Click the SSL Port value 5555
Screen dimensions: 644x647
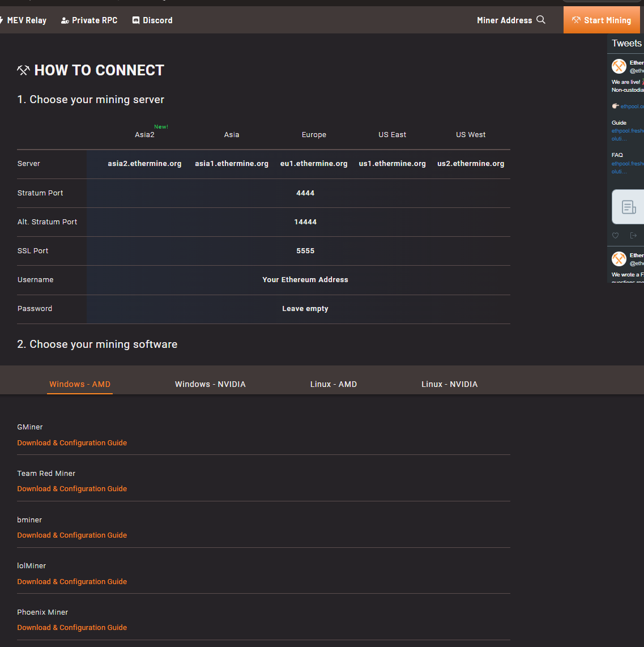[x=305, y=251]
